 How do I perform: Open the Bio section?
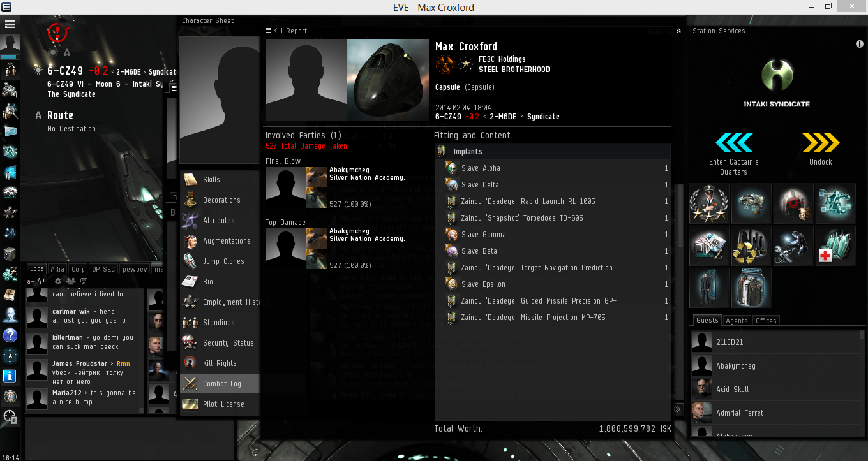pos(220,282)
